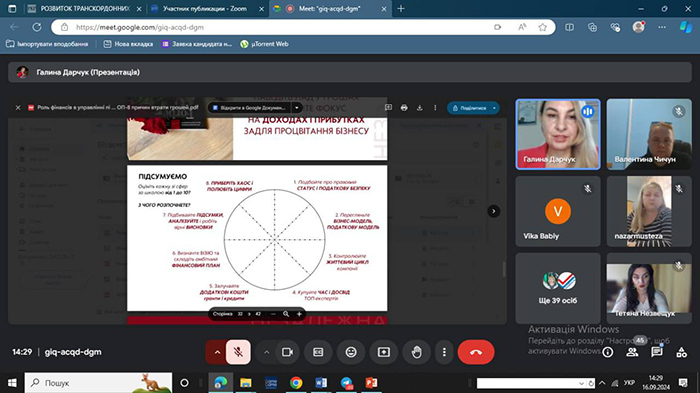Open the Нова вкладка bookmark
Image resolution: width=700 pixels, height=393 pixels.
(129, 44)
